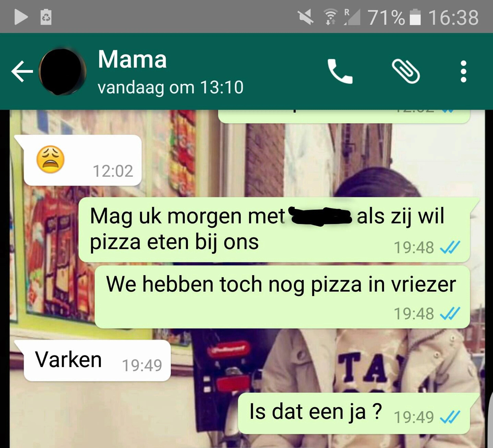Screen dimensions: 493x448
Task: Start a voice call with Mama
Action: [x=340, y=71]
